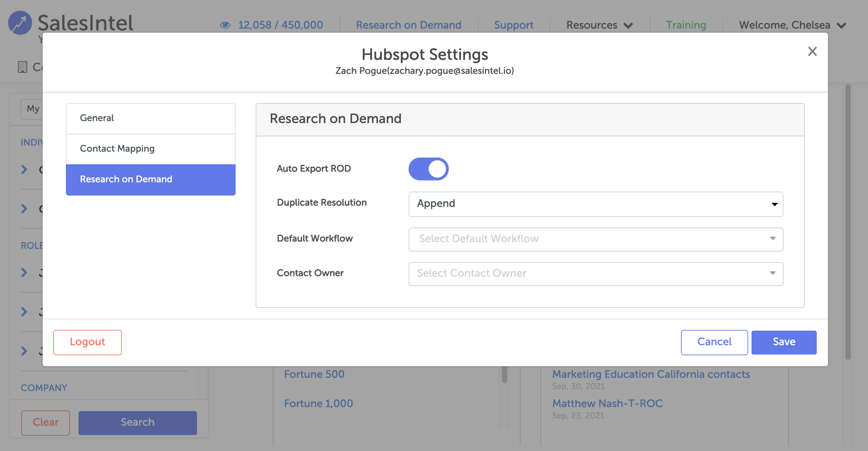This screenshot has height=451, width=868.
Task: Open the Support link
Action: pyautogui.click(x=514, y=25)
